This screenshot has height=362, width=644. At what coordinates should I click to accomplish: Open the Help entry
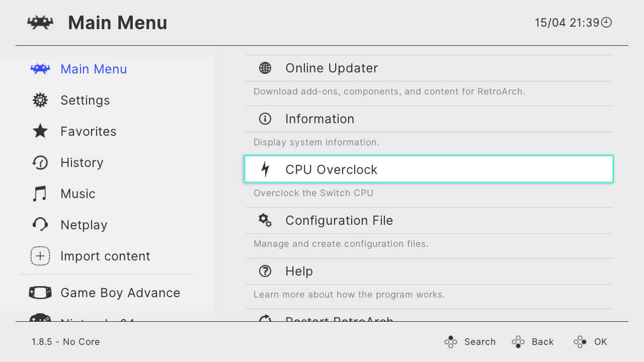[x=429, y=271]
